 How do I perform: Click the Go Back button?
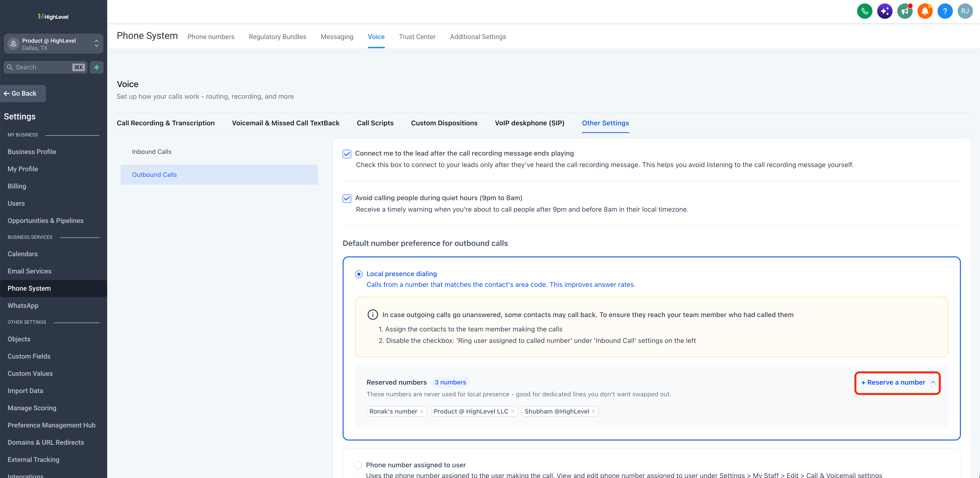pyautogui.click(x=23, y=94)
